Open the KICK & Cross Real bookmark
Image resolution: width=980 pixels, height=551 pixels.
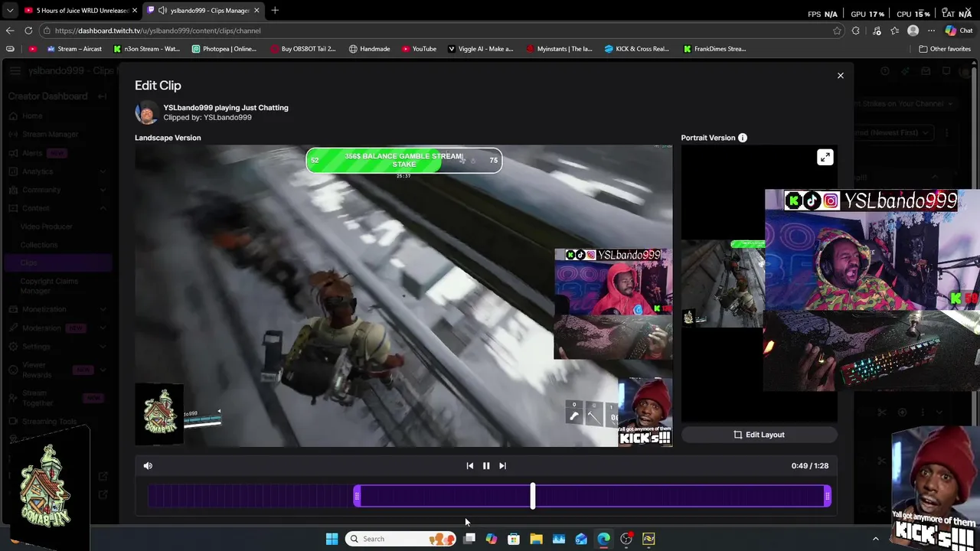(x=637, y=49)
